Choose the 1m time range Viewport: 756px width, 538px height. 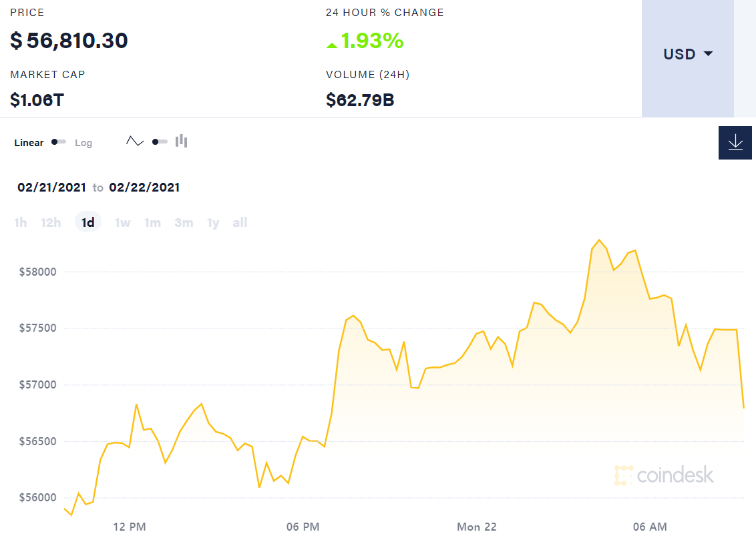(153, 223)
